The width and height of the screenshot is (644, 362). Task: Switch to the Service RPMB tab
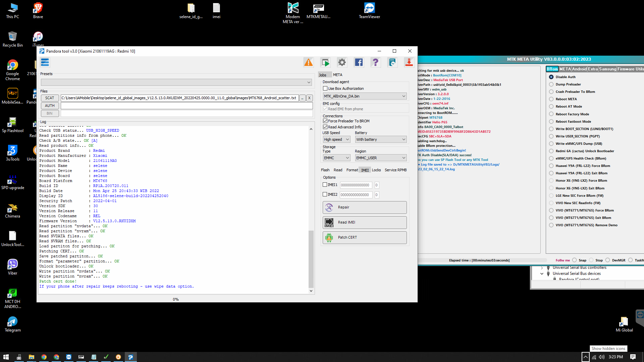[395, 170]
